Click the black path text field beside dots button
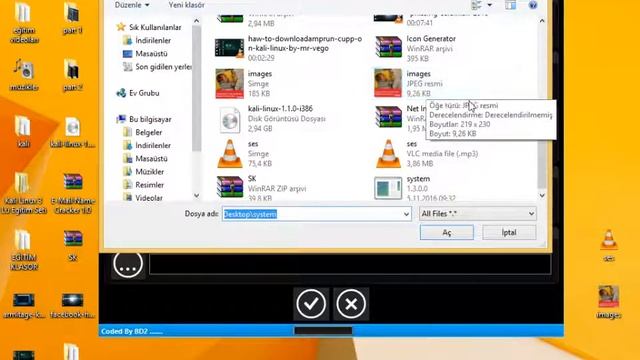The height and width of the screenshot is (360, 640). click(350, 264)
